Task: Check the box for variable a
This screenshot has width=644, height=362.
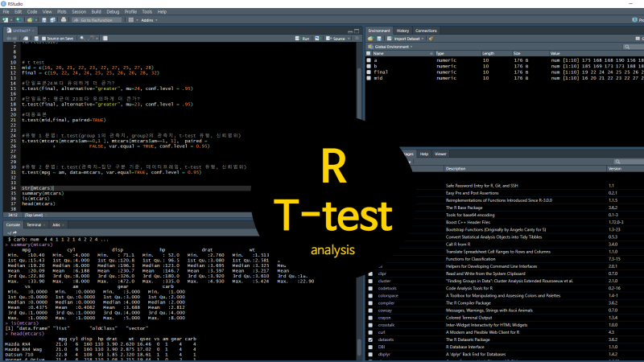Action: tap(369, 60)
